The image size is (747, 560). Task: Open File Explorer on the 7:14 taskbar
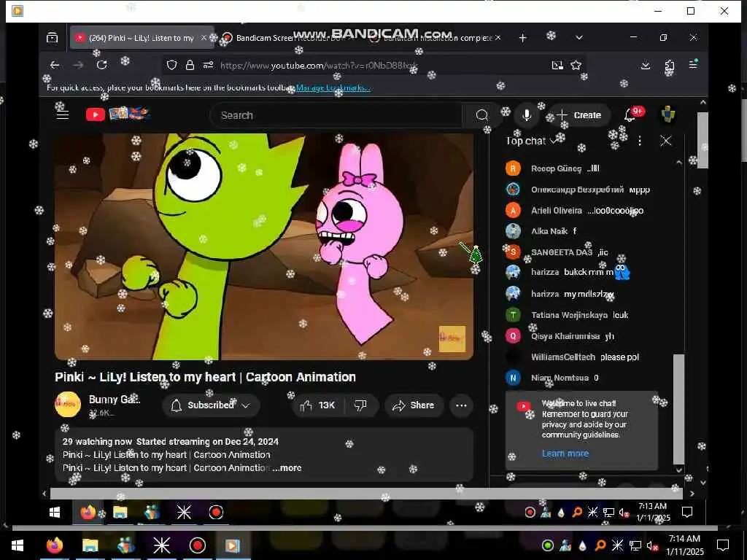(x=90, y=545)
